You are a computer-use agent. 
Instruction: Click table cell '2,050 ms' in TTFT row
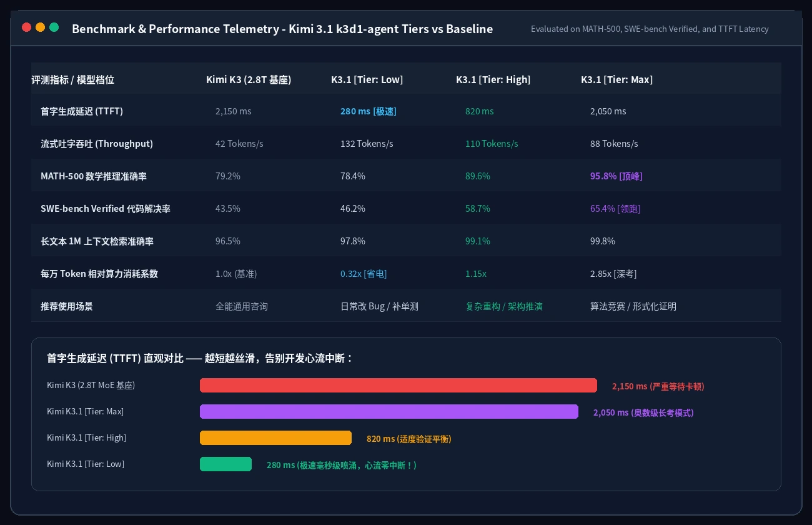[x=608, y=111]
